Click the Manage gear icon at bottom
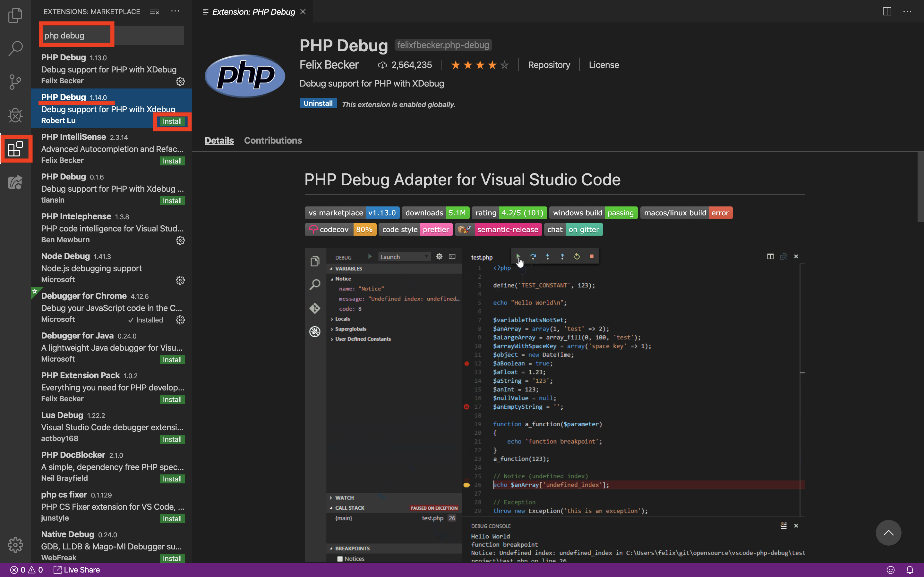This screenshot has height=577, width=924. (15, 545)
